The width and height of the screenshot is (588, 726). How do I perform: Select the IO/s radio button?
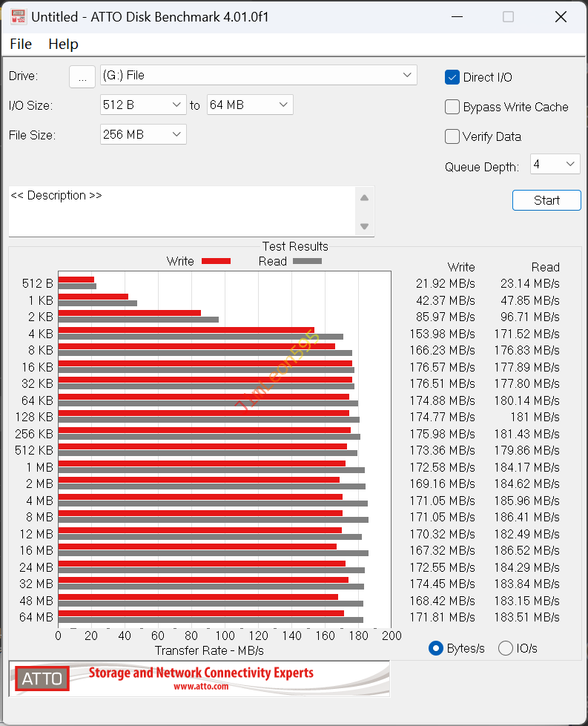(506, 648)
